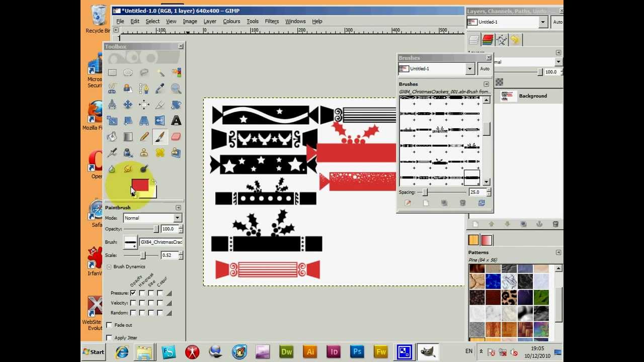Refresh brushes in the Brushes dialog
This screenshot has width=644, height=362.
[x=481, y=203]
